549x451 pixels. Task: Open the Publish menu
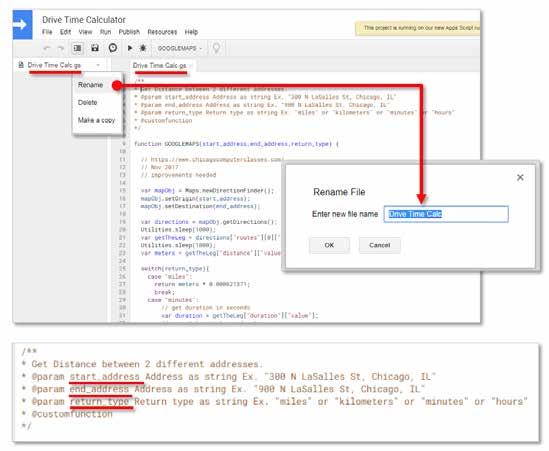[x=129, y=32]
